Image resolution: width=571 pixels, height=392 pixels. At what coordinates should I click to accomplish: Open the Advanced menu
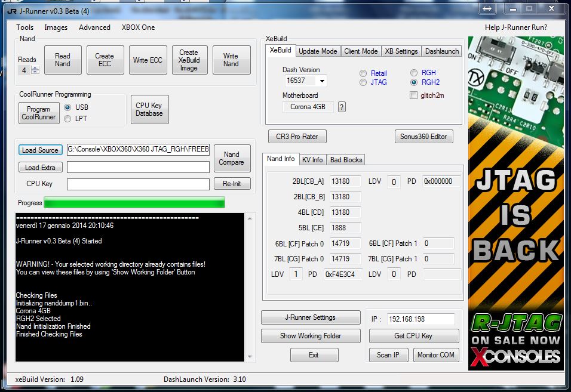pos(94,27)
